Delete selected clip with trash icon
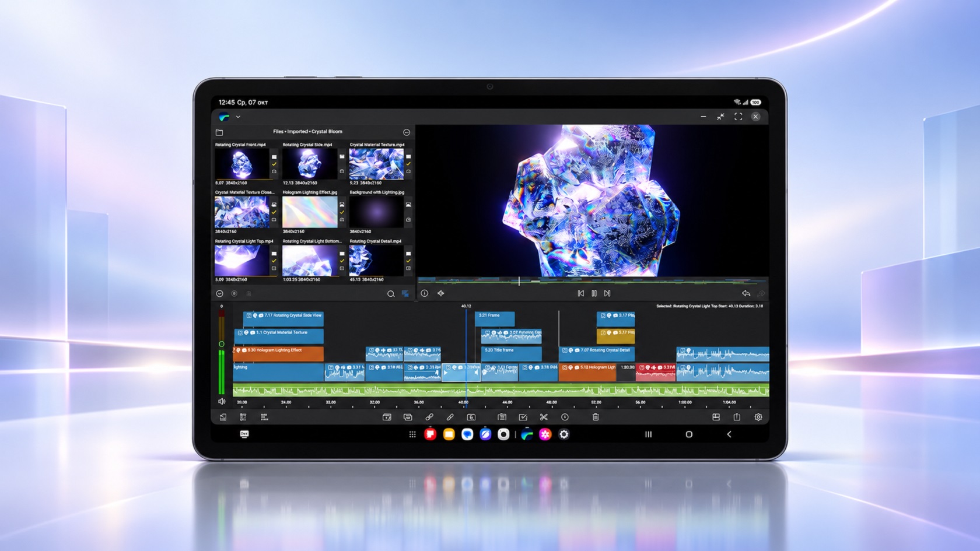This screenshot has width=980, height=551. [x=596, y=417]
